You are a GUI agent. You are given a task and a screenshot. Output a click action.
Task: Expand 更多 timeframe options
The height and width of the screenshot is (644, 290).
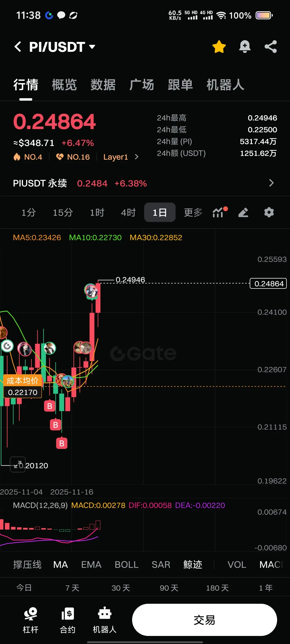point(193,212)
